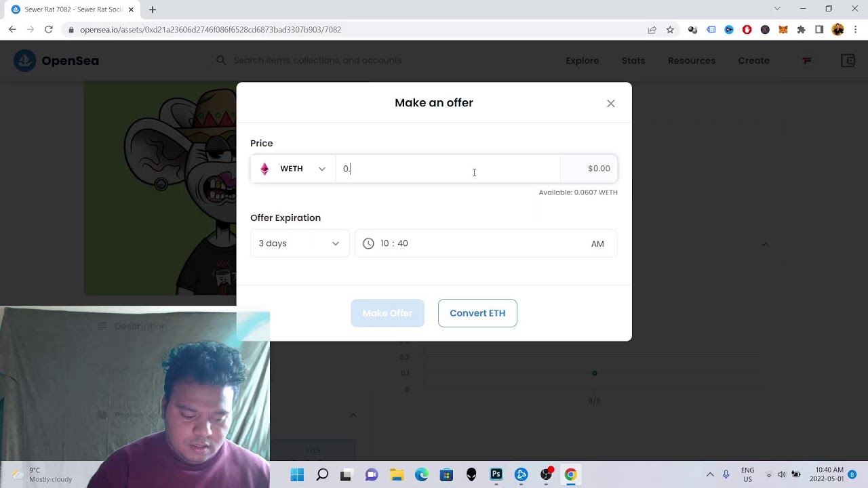Bookmark this page with the star icon

pyautogui.click(x=670, y=30)
